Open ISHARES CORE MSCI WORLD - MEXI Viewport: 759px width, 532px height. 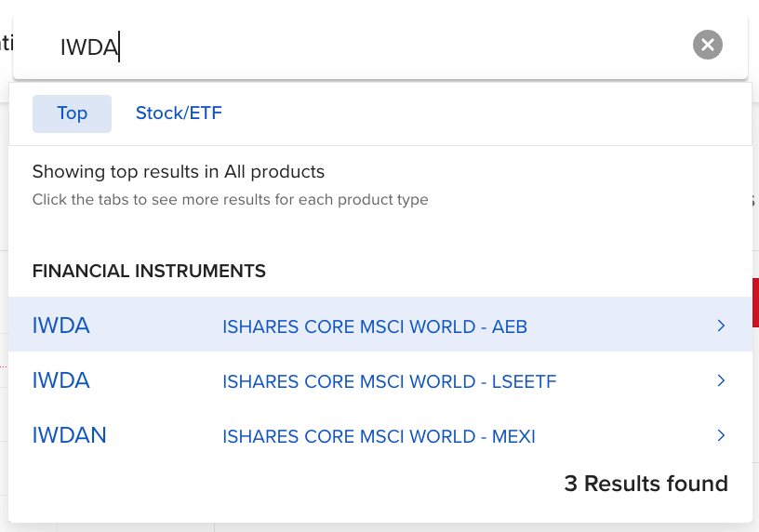coord(379,436)
